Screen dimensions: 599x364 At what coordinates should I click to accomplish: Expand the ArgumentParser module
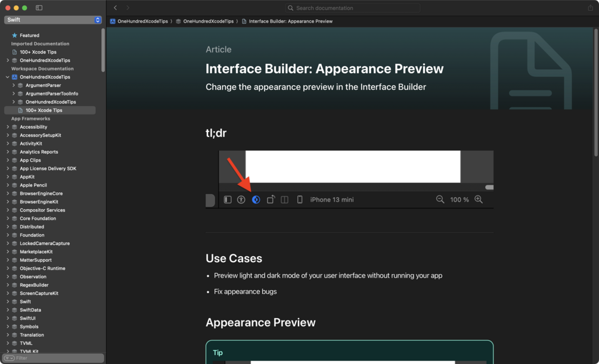13,85
